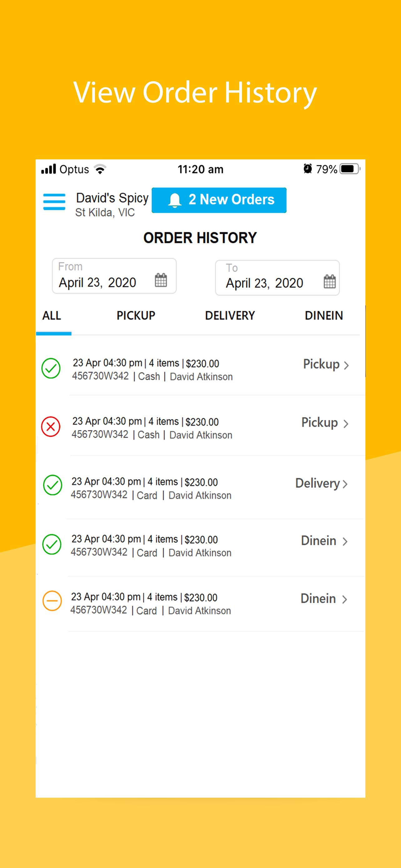Select the DINEIN tab
Viewport: 401px width, 868px height.
pyautogui.click(x=324, y=316)
